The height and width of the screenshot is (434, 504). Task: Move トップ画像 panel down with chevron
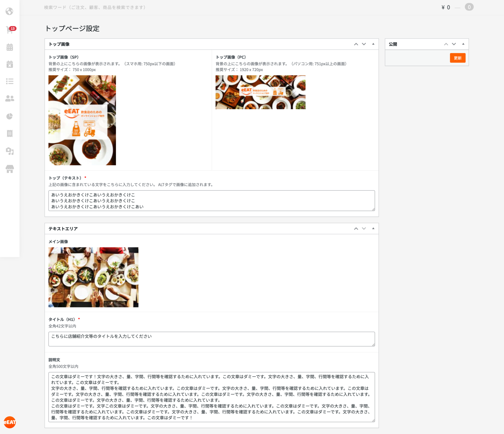tap(364, 44)
